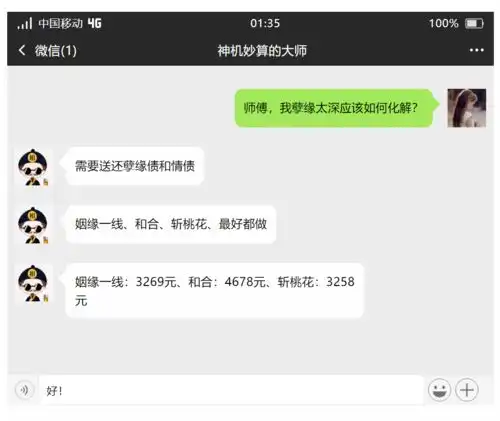
Task: Tap the 微信(1) back label
Action: (56, 51)
